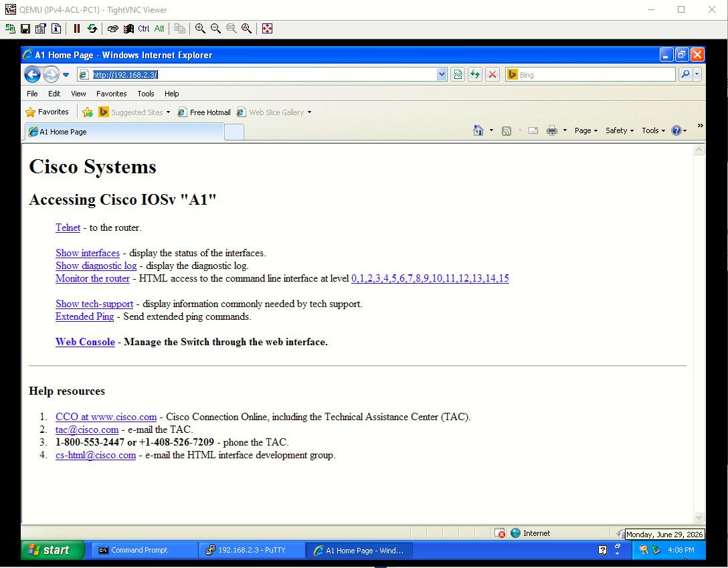This screenshot has height=568, width=728.
Task: Click VNC zoom out icon
Action: coord(215,29)
